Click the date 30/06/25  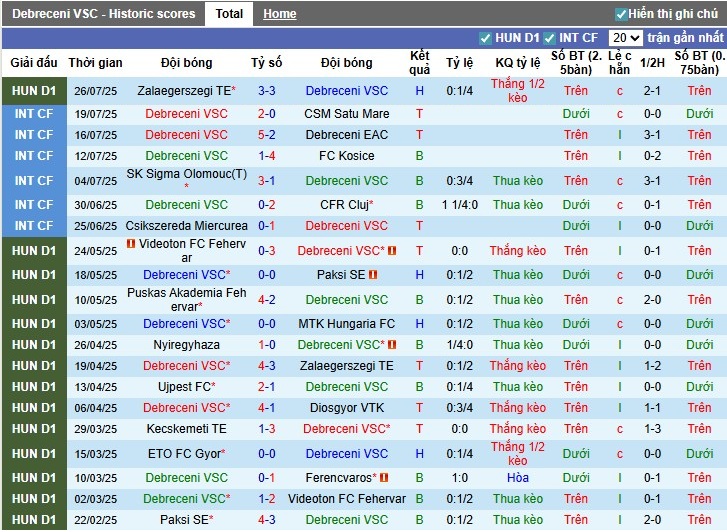click(x=96, y=205)
